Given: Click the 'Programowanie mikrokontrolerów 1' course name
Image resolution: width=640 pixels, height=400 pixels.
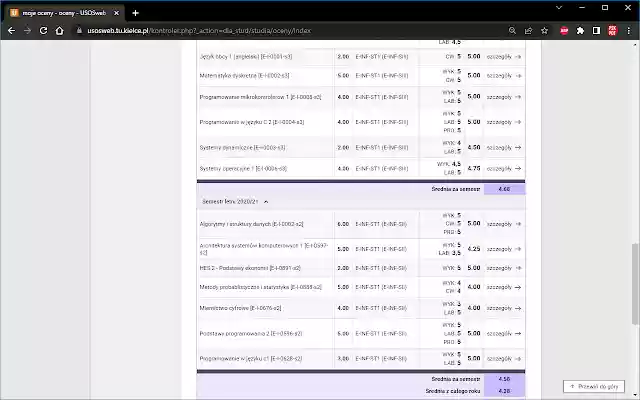Looking at the screenshot, I should point(260,97).
